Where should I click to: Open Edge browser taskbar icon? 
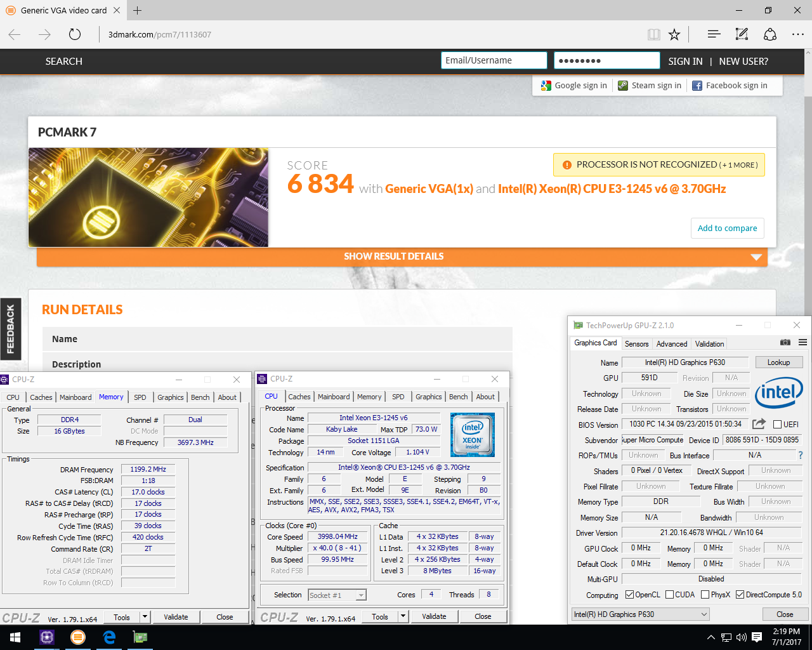[109, 637]
